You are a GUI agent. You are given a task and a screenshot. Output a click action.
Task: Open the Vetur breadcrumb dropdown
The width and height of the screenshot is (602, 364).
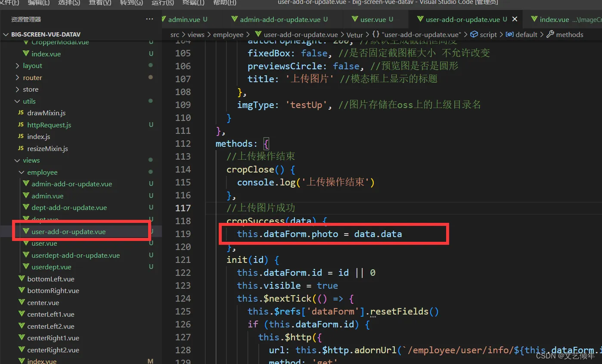coord(355,34)
